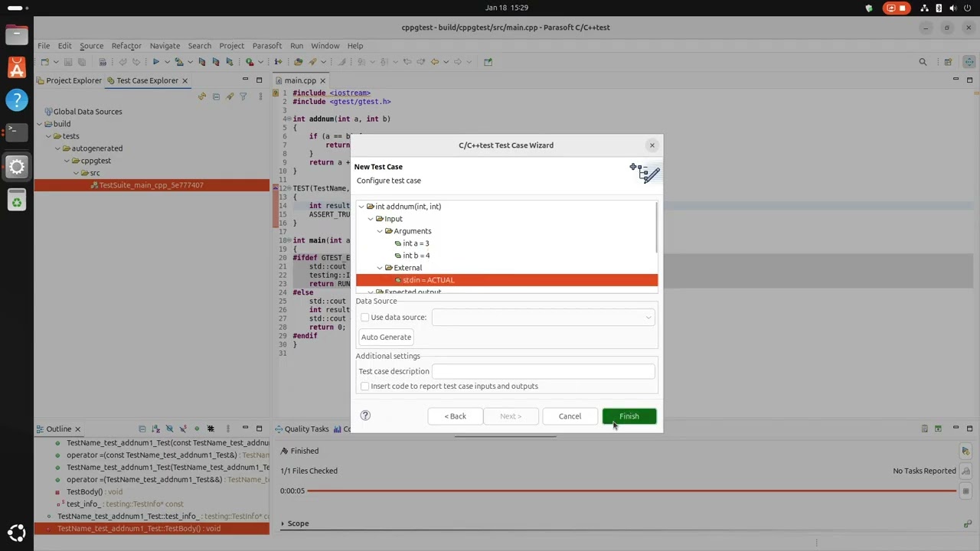Screen dimensions: 980x551
Task: Select the int b = 4 argument
Action: coord(416,256)
